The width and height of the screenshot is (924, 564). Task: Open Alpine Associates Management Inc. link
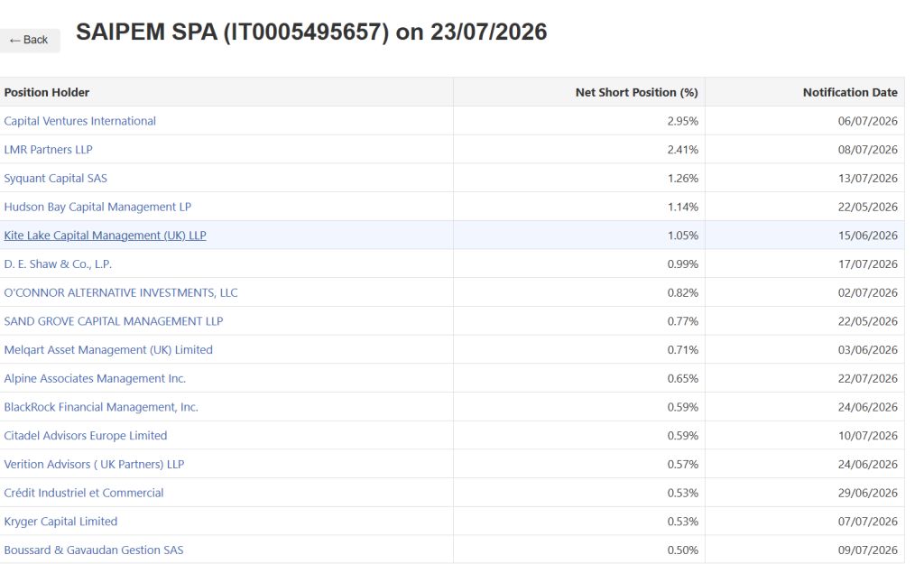pos(95,378)
